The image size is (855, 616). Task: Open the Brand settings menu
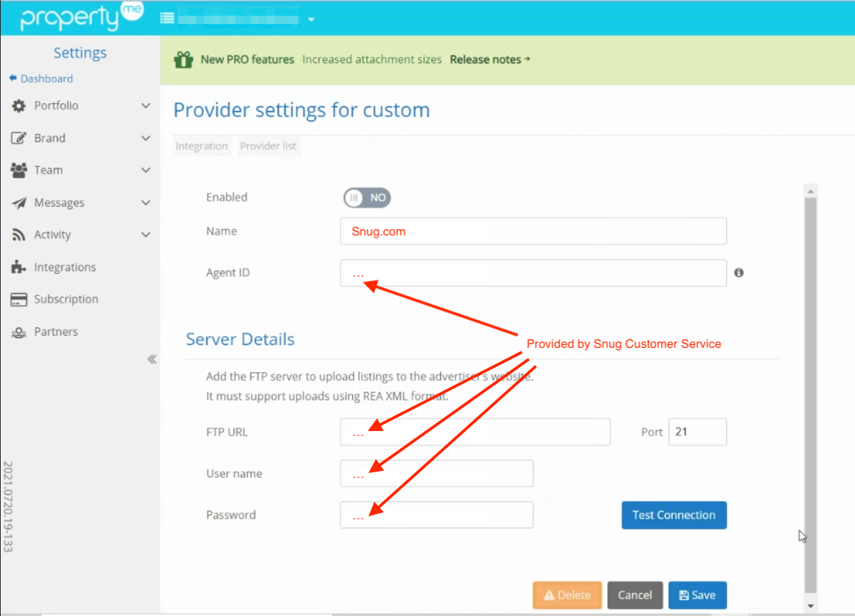(50, 138)
